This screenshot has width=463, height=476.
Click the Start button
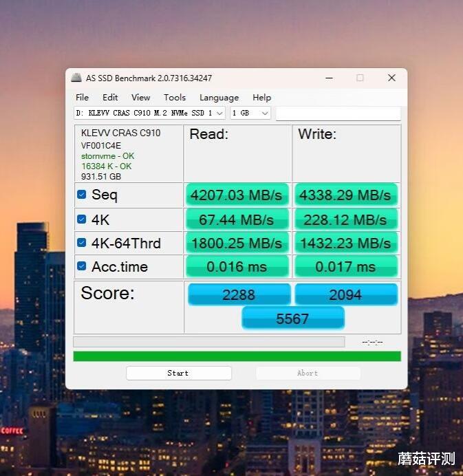[x=178, y=373]
